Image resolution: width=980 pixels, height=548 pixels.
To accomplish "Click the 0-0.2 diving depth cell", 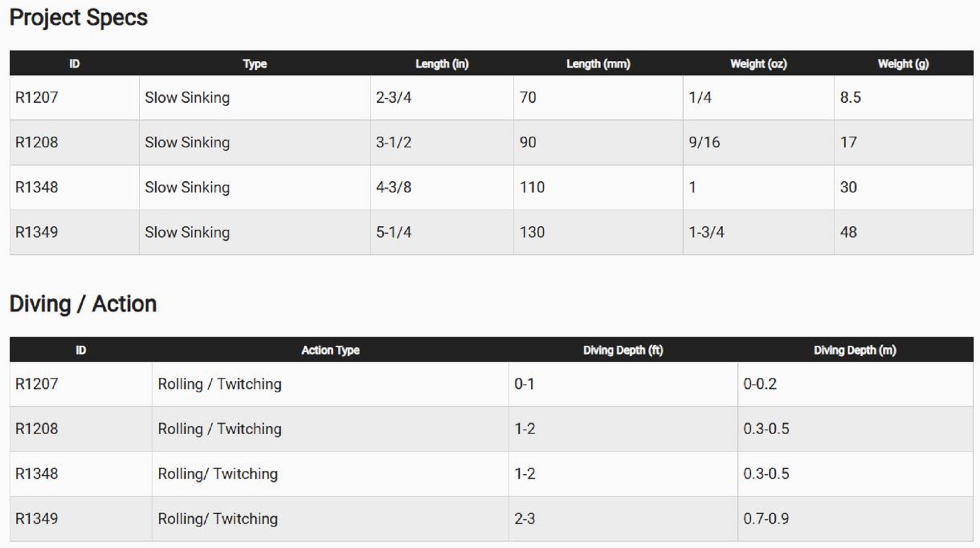I will (760, 384).
